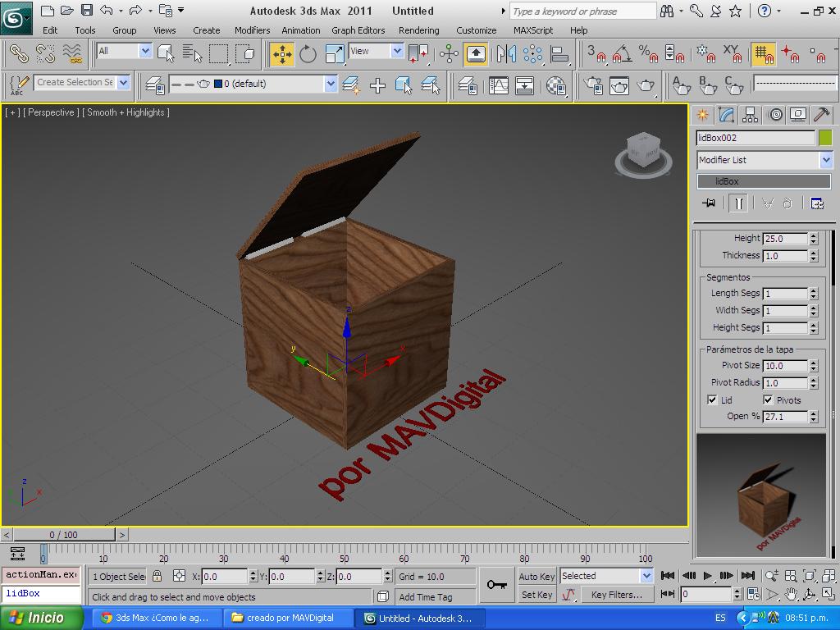Click the Set Keys key icon

point(497,584)
